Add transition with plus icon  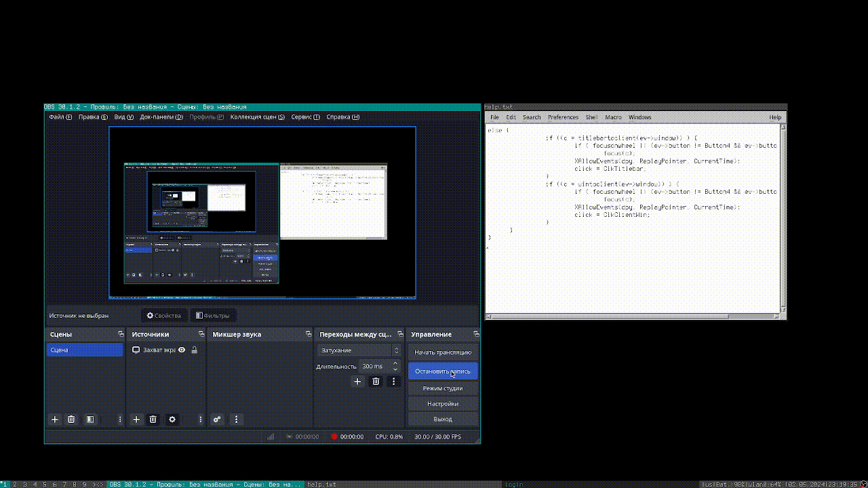click(x=357, y=382)
